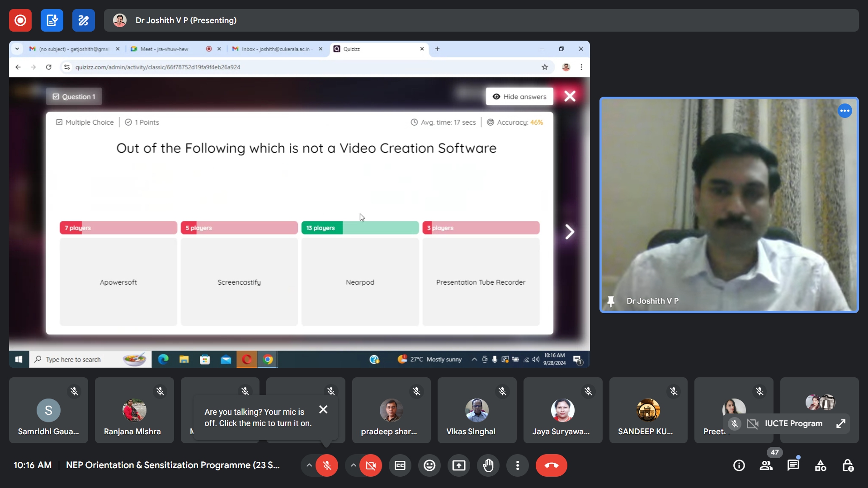This screenshot has height=488, width=868.
Task: Turn on the camera red button
Action: coord(371,465)
